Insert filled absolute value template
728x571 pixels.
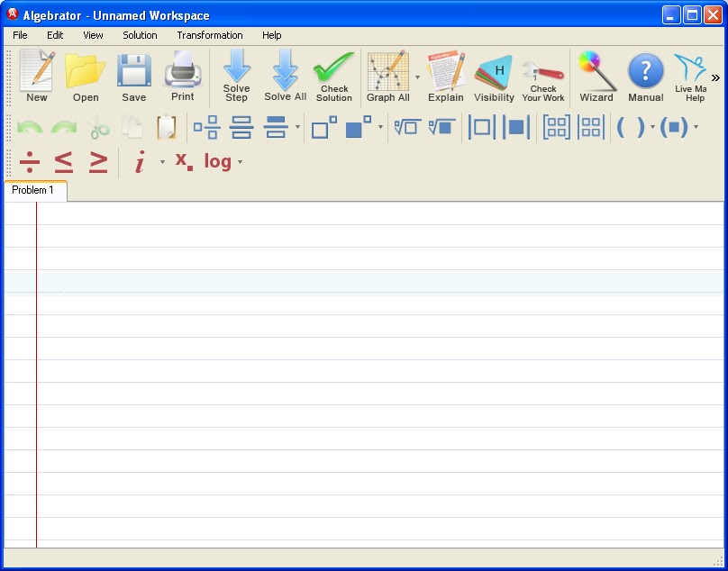click(516, 127)
